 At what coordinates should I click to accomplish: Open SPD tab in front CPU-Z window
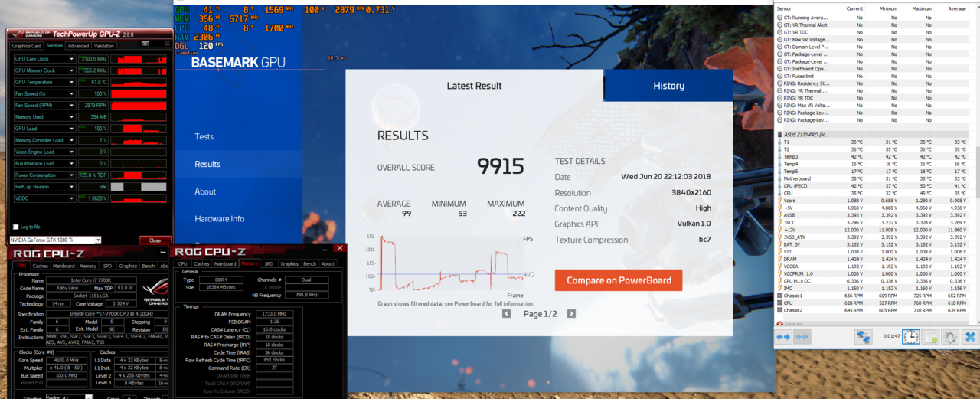pyautogui.click(x=269, y=263)
